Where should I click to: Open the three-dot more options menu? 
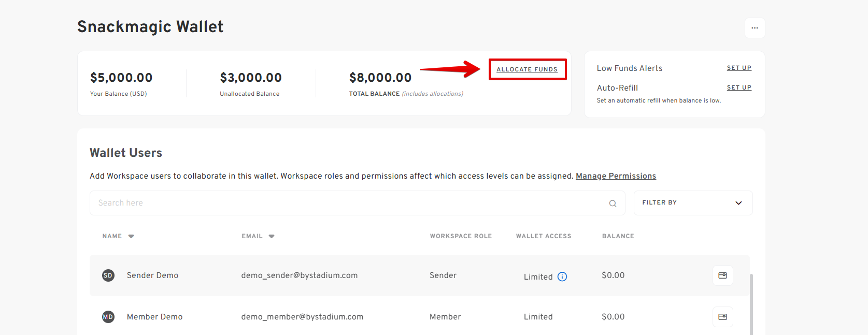(755, 28)
